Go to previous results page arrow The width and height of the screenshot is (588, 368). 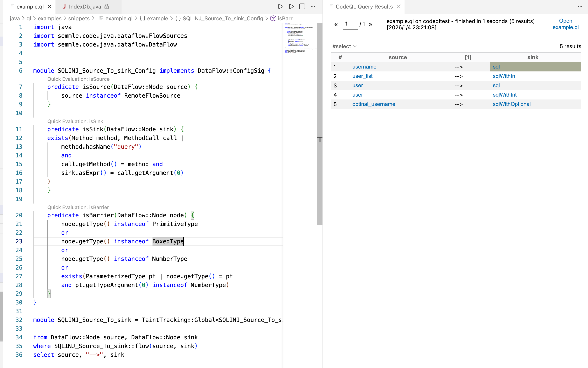tap(336, 24)
